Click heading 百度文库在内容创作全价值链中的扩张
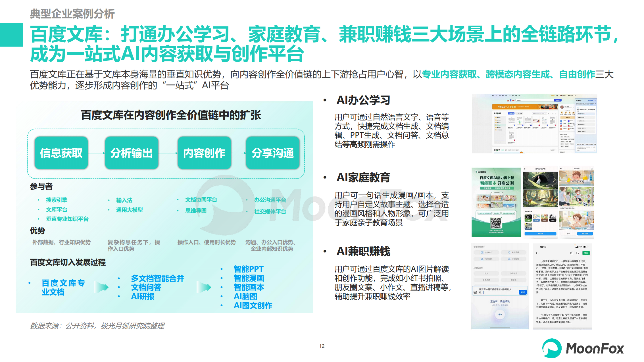This screenshot has height=362, width=644. pyautogui.click(x=171, y=115)
